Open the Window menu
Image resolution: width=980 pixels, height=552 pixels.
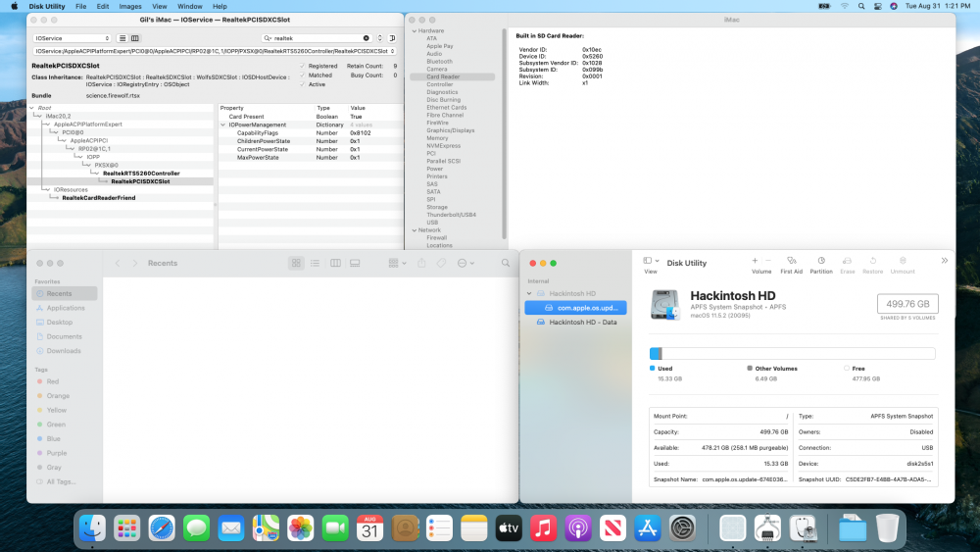pos(189,6)
